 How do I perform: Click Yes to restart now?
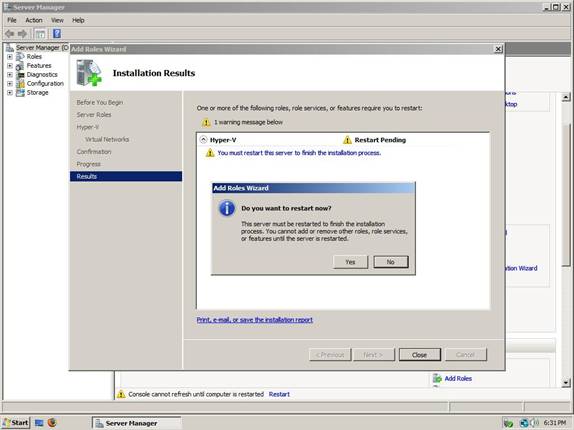tap(350, 262)
